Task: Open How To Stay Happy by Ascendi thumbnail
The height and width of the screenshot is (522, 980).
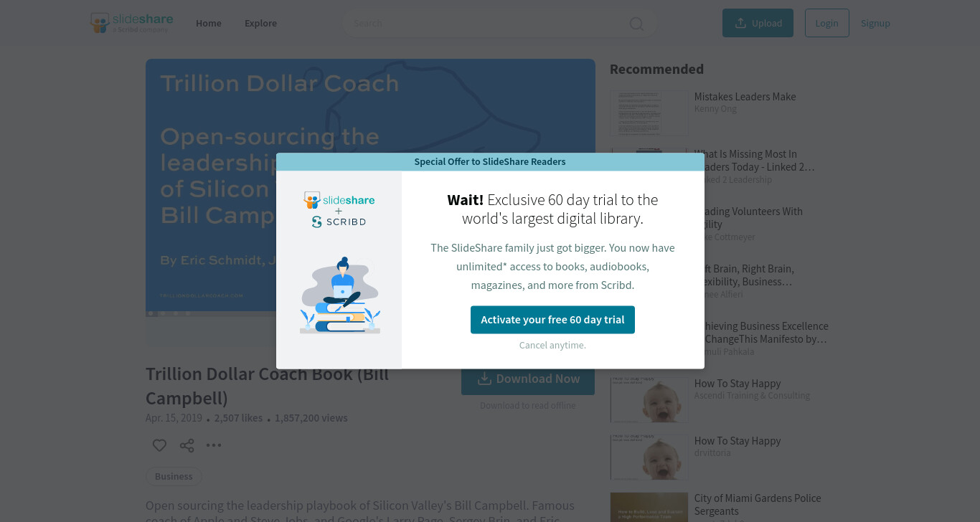Action: (x=649, y=399)
